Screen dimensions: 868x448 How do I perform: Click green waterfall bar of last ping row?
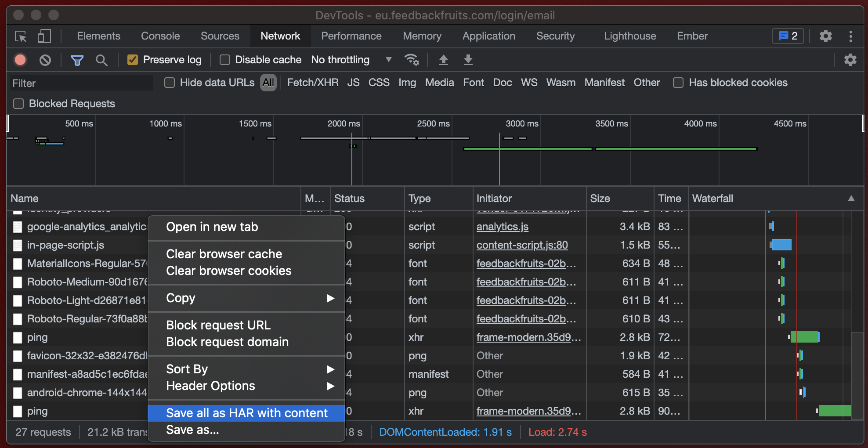click(835, 411)
